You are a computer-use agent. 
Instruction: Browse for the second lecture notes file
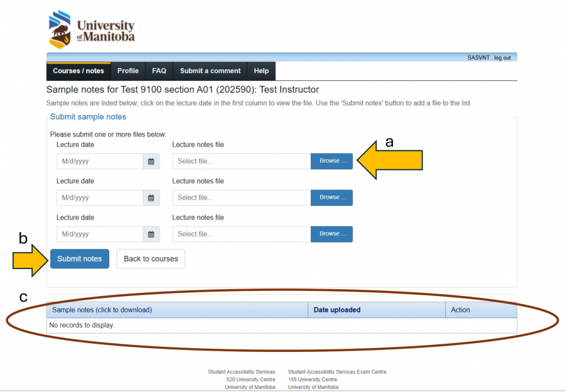(331, 198)
